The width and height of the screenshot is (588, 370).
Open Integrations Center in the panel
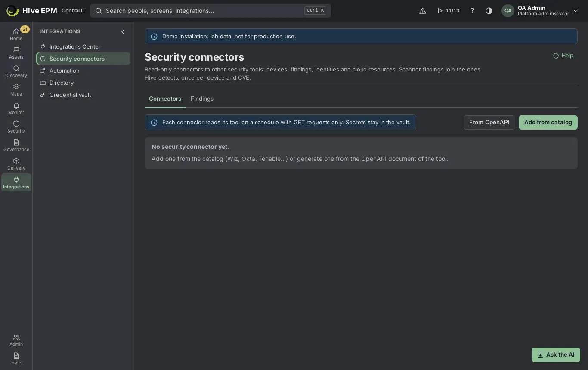[83, 46]
